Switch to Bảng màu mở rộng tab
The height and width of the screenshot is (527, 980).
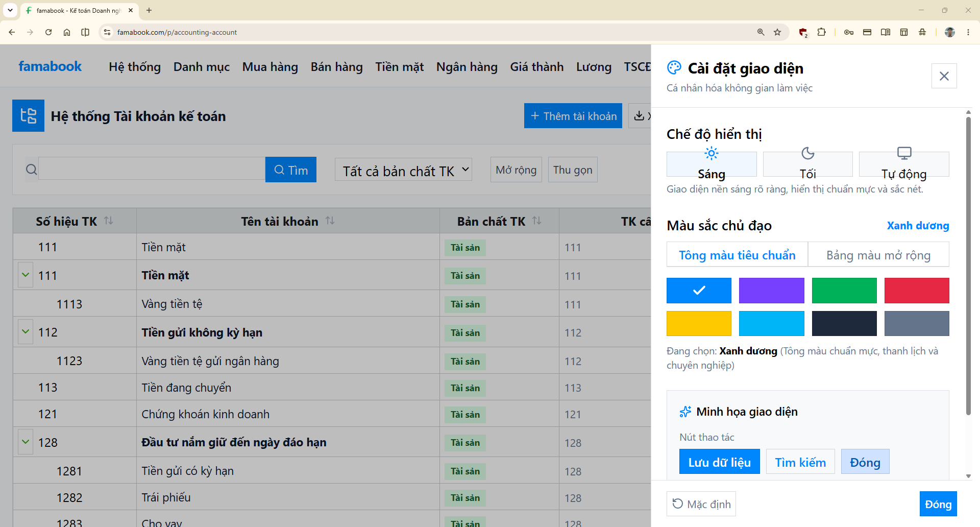point(878,255)
